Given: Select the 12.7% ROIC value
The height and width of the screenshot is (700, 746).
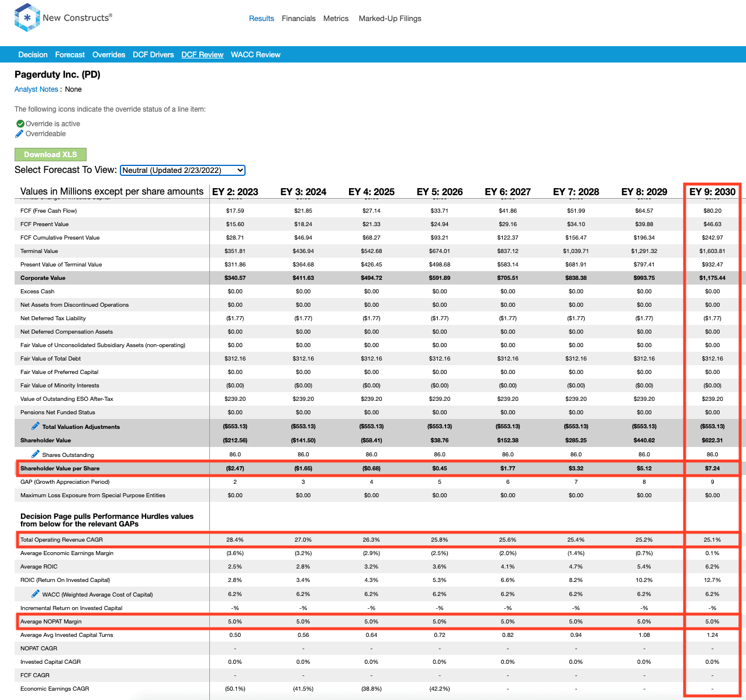Looking at the screenshot, I should pyautogui.click(x=713, y=580).
